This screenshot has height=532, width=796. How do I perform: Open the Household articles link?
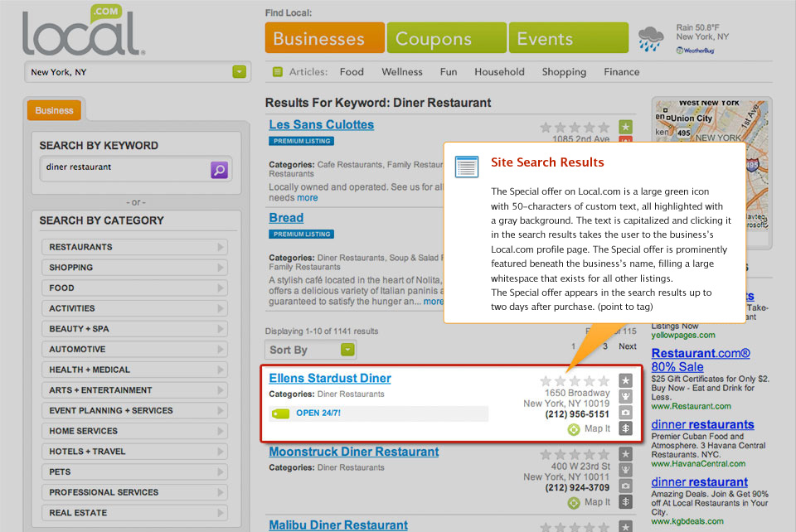(499, 72)
